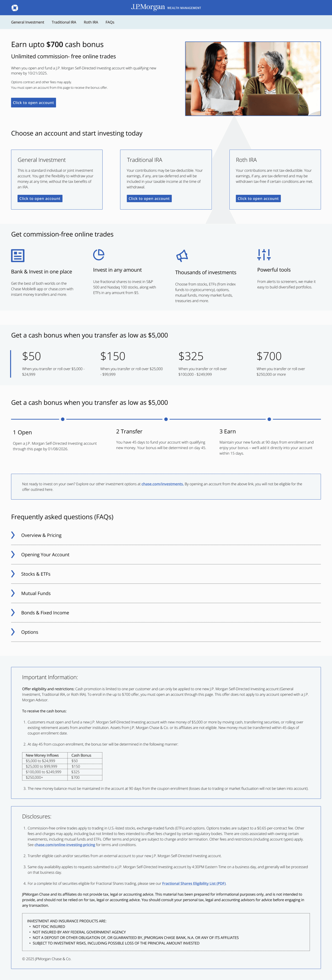Expand the Options FAQ section
Viewport: 332px width, 980px height.
166,632
